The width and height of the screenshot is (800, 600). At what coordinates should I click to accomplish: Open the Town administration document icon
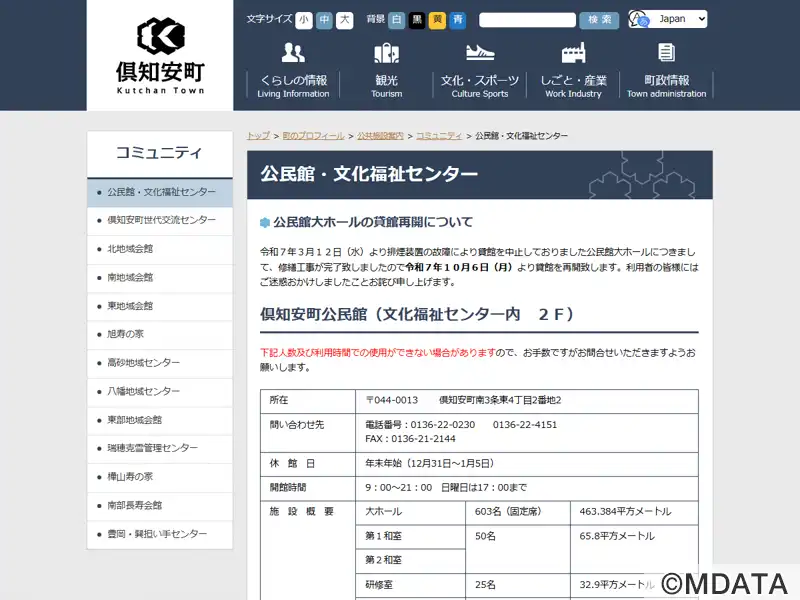pyautogui.click(x=666, y=52)
